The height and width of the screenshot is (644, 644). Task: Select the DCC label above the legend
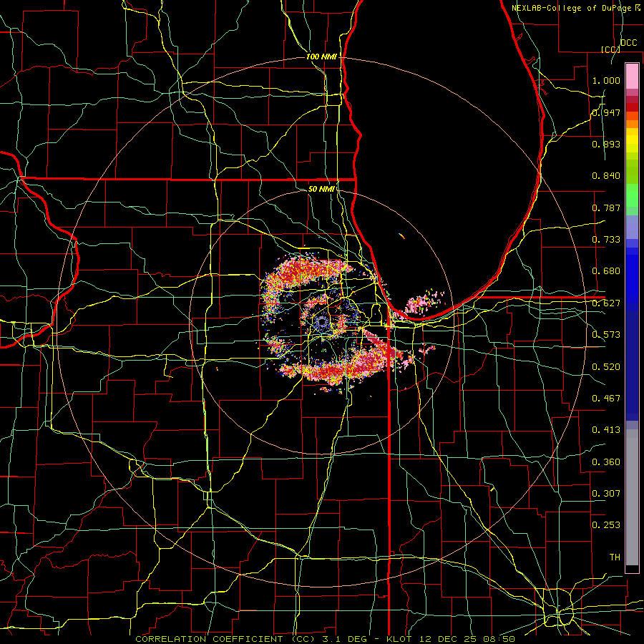[x=628, y=43]
